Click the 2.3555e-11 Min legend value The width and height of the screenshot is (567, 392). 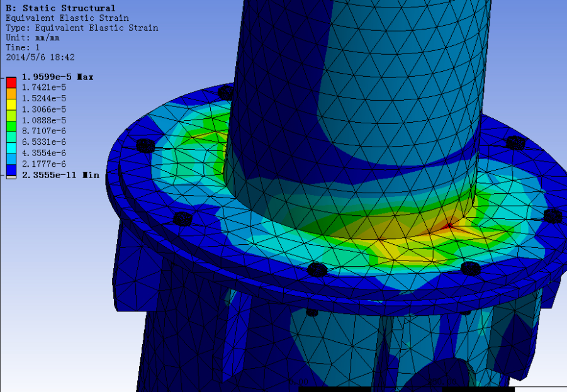coord(60,175)
